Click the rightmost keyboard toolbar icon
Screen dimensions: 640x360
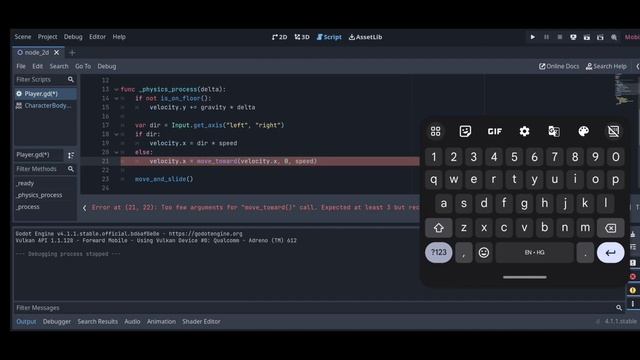pyautogui.click(x=613, y=131)
